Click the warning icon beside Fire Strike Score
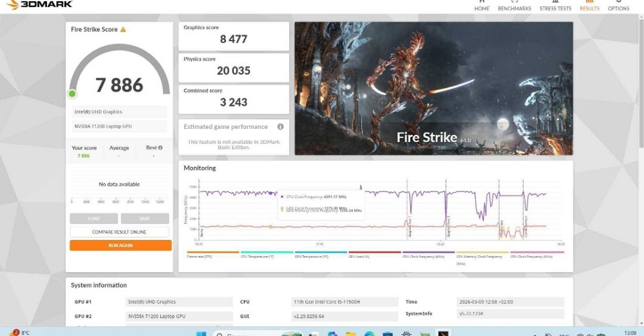Viewport: 644px width, 336px height. pos(123,30)
